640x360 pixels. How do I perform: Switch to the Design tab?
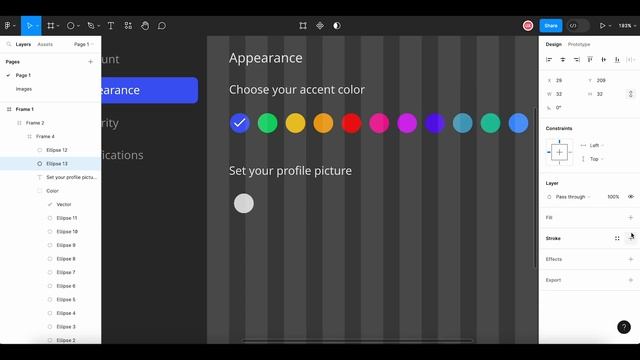coord(553,44)
